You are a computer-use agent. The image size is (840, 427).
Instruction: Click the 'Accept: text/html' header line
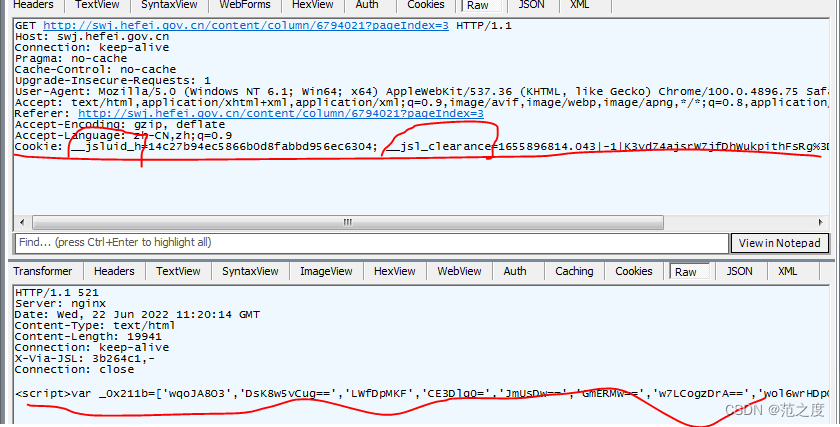(x=421, y=102)
